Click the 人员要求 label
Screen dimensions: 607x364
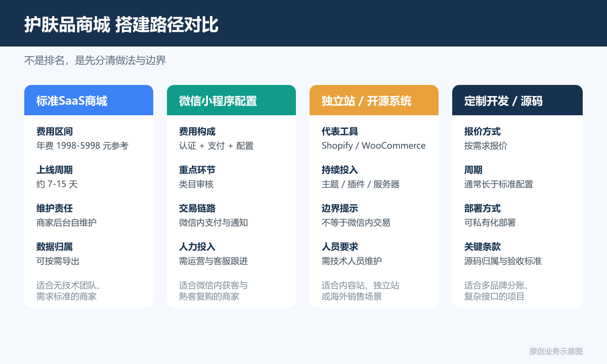pyautogui.click(x=340, y=247)
